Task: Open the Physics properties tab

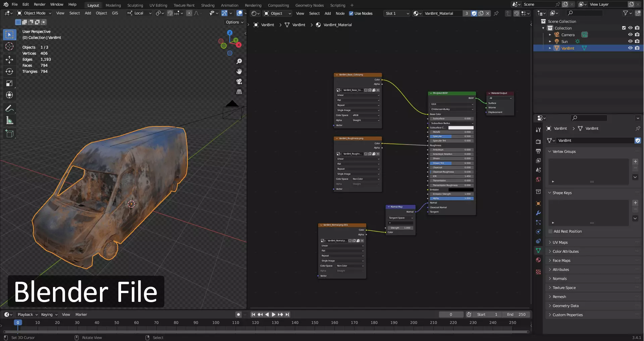Action: [x=538, y=232]
